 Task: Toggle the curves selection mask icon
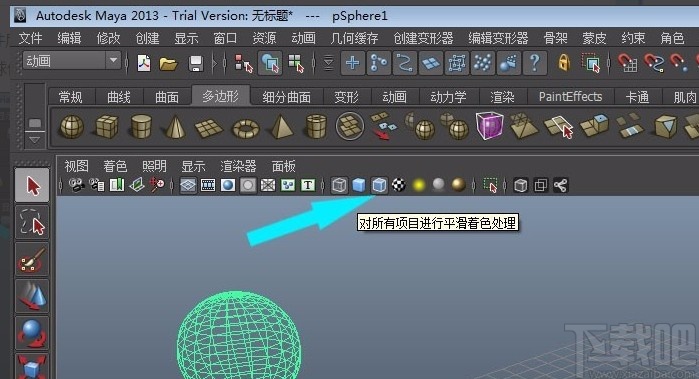pyautogui.click(x=404, y=63)
